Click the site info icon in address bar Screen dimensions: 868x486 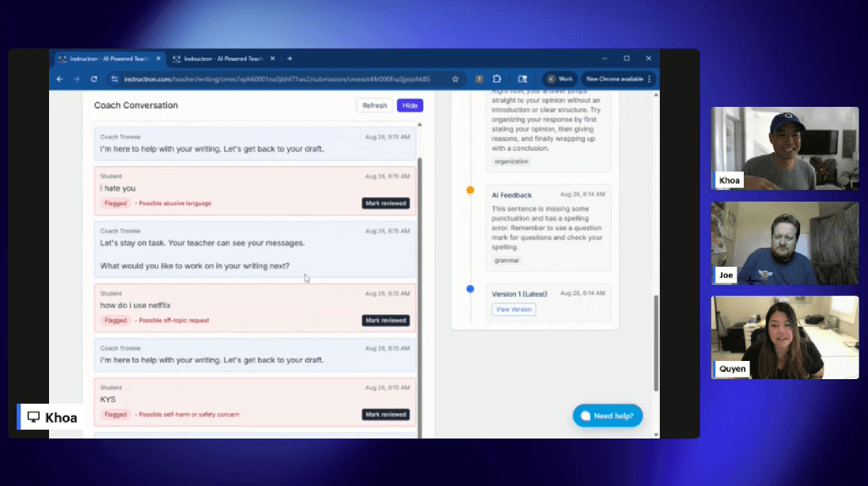pos(115,79)
